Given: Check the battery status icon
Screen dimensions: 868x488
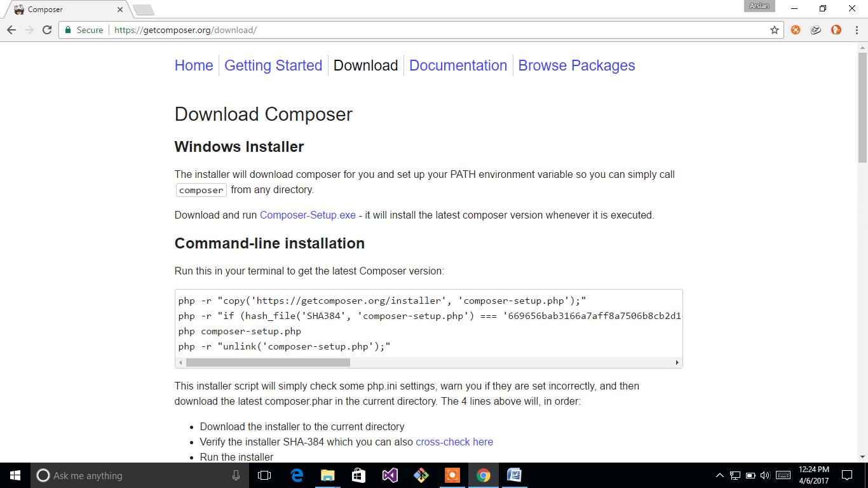Looking at the screenshot, I should (x=750, y=475).
